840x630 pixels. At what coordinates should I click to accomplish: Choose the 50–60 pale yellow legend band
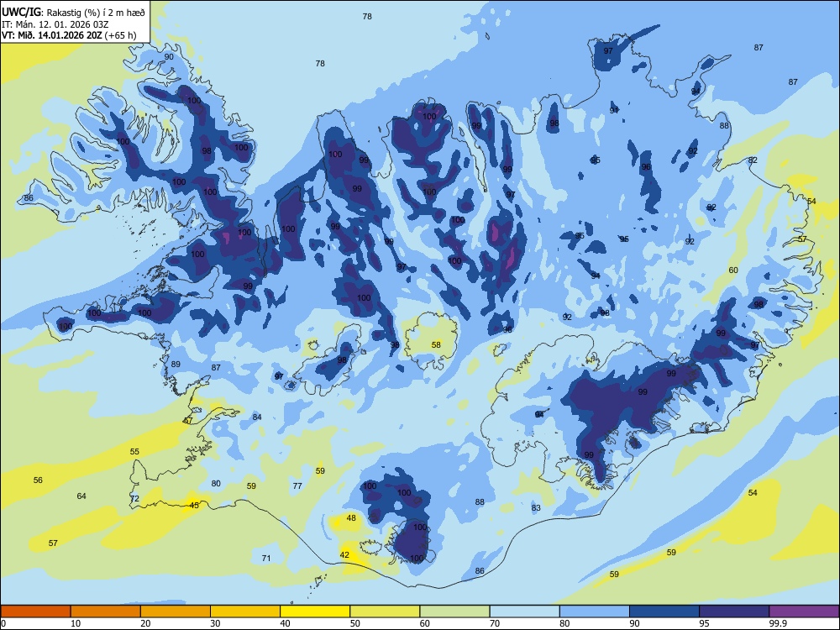click(x=385, y=612)
